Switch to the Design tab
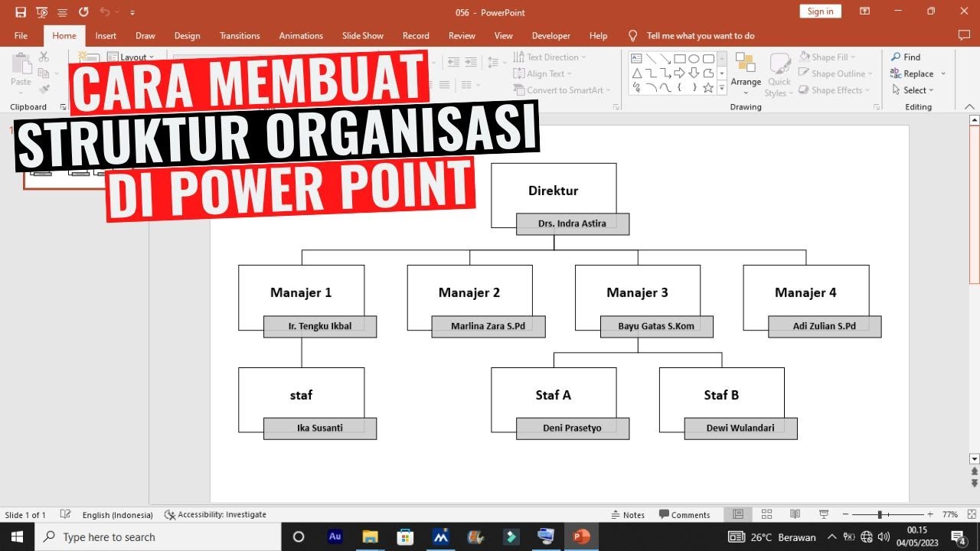 [187, 36]
